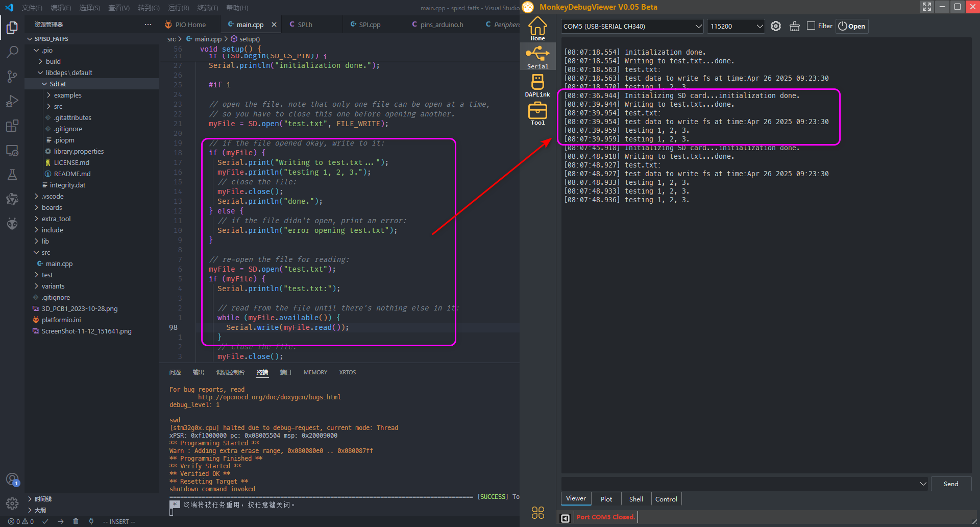980x527 pixels.
Task: Click the main.cpp breadcrumb item
Action: pyautogui.click(x=204, y=39)
